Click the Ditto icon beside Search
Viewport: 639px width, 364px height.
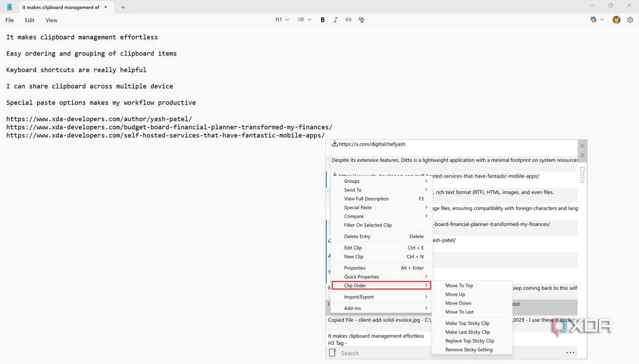coord(332,353)
